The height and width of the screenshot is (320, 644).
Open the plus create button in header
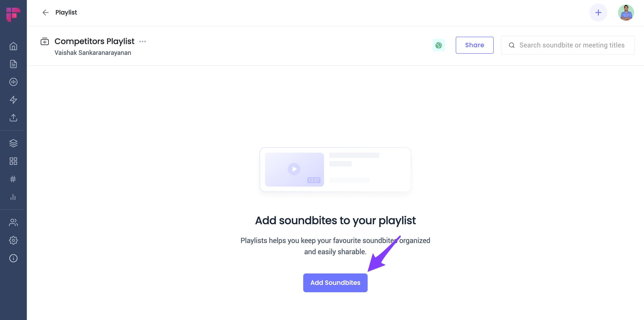pyautogui.click(x=598, y=13)
